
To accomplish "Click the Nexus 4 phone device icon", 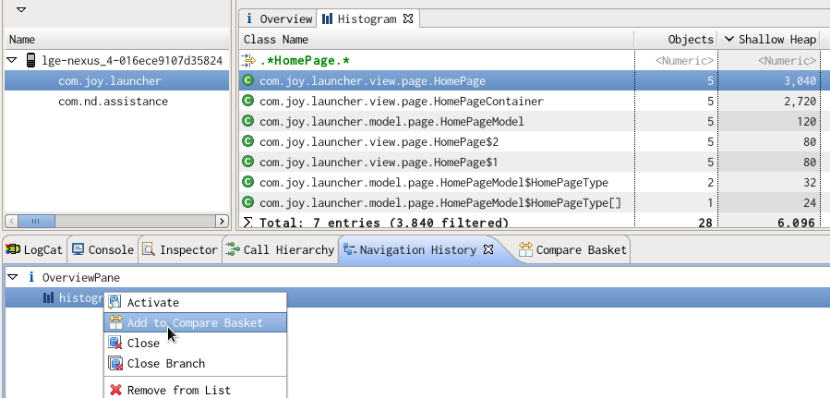I will [x=31, y=60].
